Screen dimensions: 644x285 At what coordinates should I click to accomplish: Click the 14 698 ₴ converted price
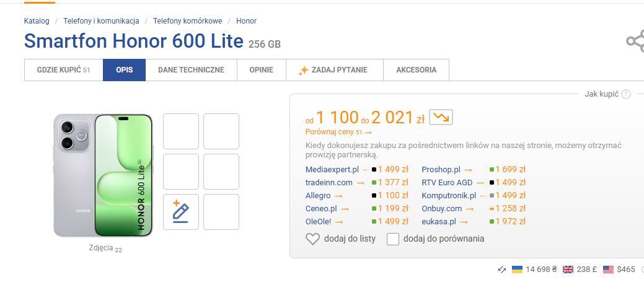tap(541, 270)
